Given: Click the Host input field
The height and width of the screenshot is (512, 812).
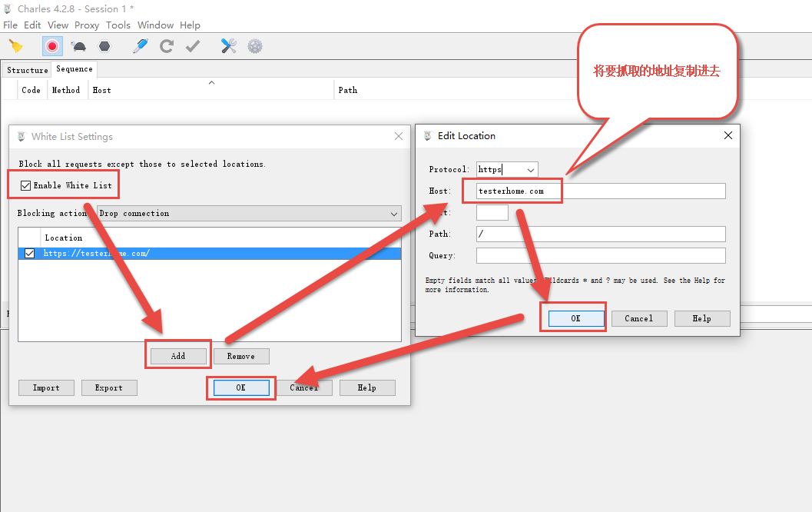Looking at the screenshot, I should click(x=601, y=191).
